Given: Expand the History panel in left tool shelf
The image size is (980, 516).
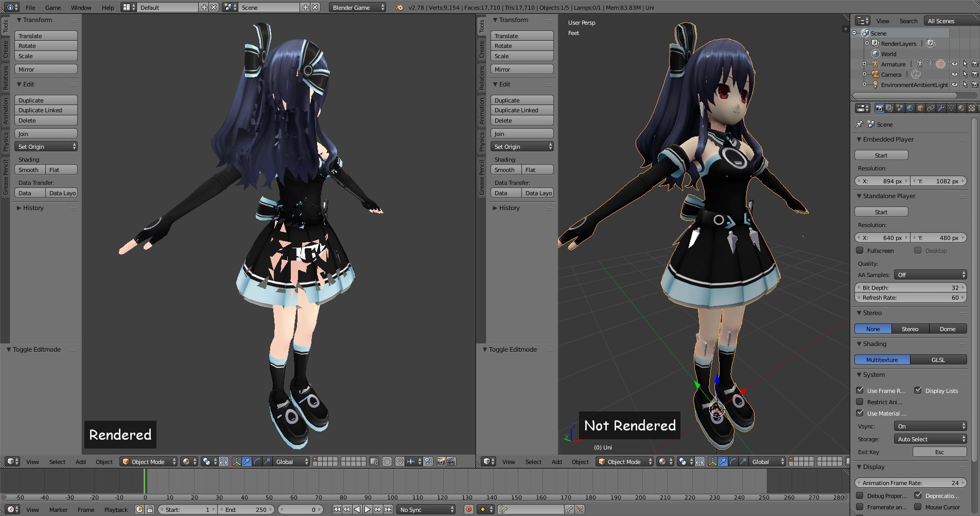Looking at the screenshot, I should pyautogui.click(x=33, y=208).
